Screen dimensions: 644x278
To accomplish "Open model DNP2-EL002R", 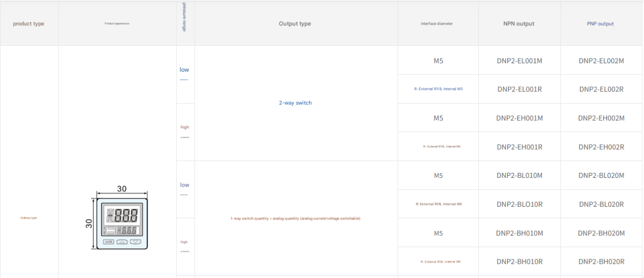I will (601, 89).
